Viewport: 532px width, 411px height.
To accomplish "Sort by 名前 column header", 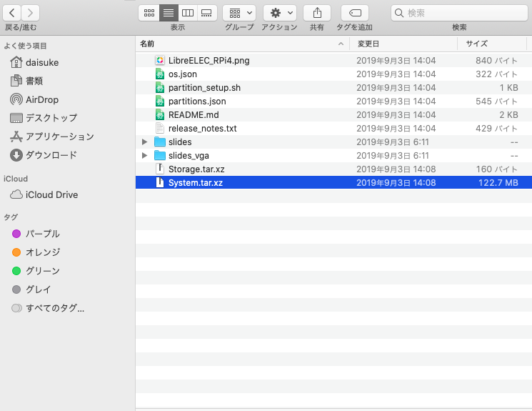I will (242, 44).
